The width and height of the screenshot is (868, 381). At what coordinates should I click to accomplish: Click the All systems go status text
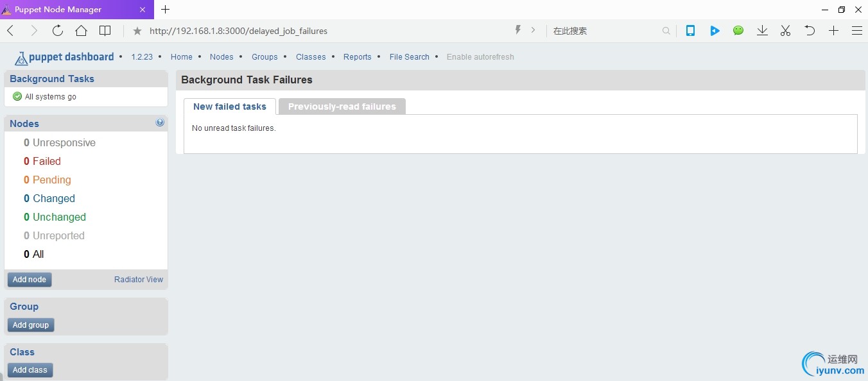pos(51,97)
